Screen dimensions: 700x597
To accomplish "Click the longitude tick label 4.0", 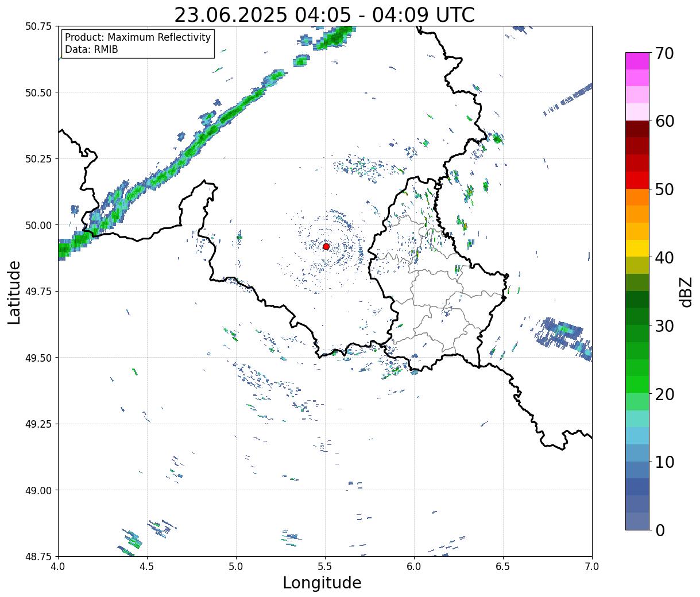I will pos(58,567).
